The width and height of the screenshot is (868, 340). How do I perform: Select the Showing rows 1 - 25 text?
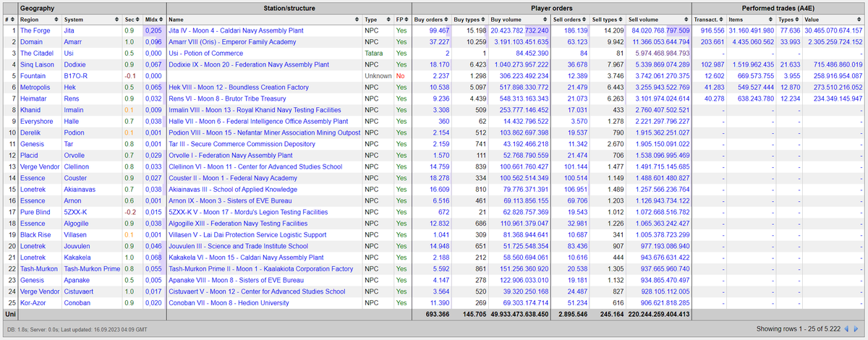point(797,328)
